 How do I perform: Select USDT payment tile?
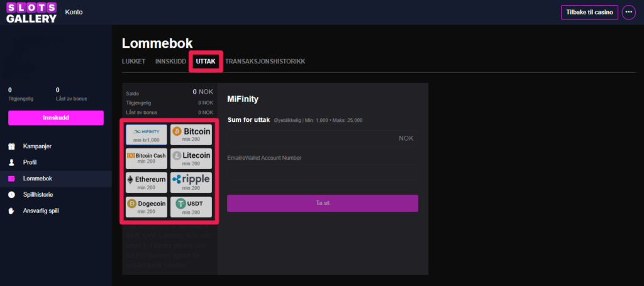click(191, 207)
